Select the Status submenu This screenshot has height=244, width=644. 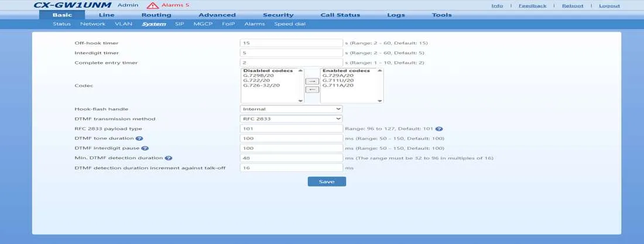[x=61, y=24]
